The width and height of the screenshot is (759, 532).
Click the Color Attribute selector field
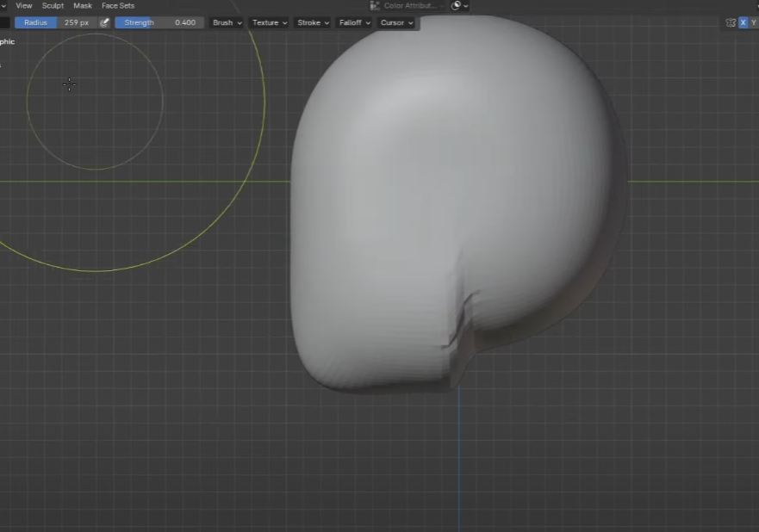[x=410, y=5]
